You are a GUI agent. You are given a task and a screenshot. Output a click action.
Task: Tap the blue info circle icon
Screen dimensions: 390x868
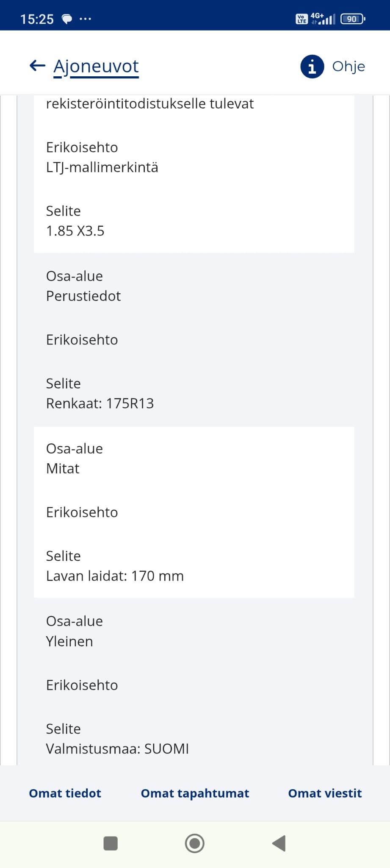coord(312,67)
